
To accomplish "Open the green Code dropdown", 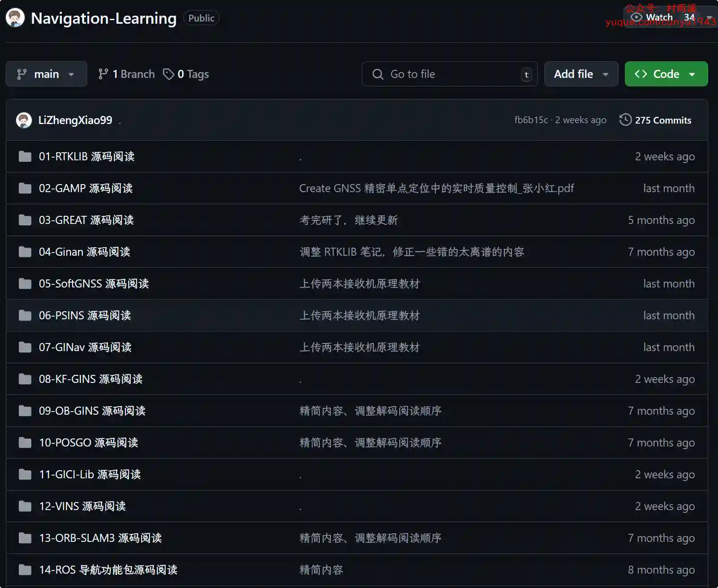I will [666, 74].
